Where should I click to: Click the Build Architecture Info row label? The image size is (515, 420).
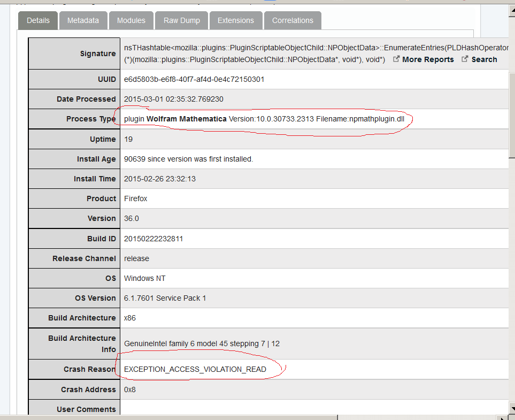(x=82, y=343)
